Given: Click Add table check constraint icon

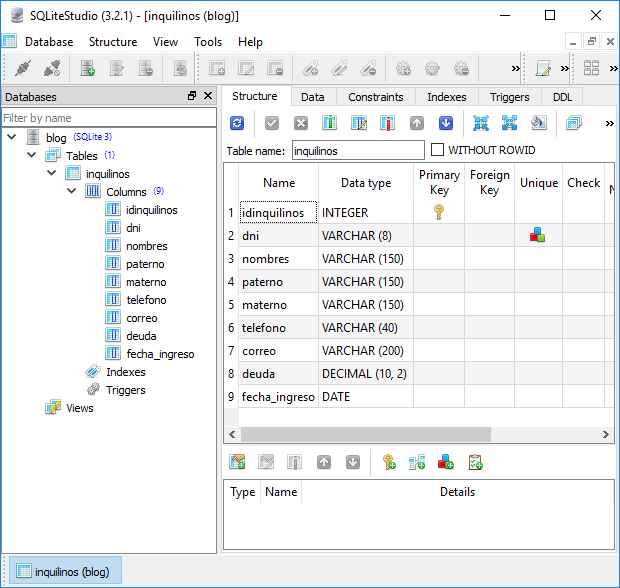Looking at the screenshot, I should [x=475, y=462].
